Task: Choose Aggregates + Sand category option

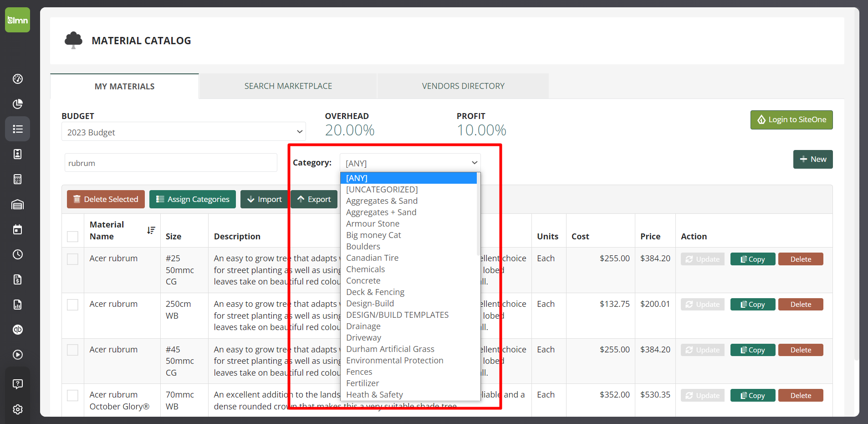Action: 408,212
